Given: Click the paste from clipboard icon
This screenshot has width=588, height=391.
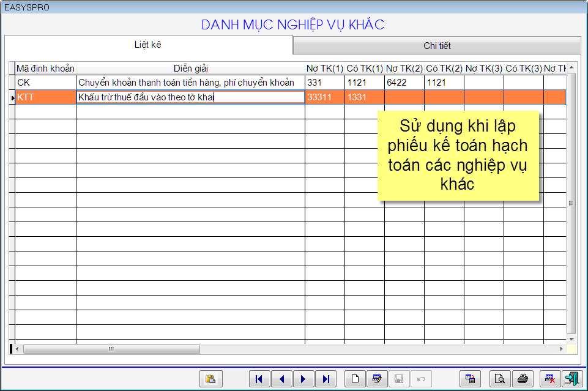Looking at the screenshot, I should click(x=211, y=379).
